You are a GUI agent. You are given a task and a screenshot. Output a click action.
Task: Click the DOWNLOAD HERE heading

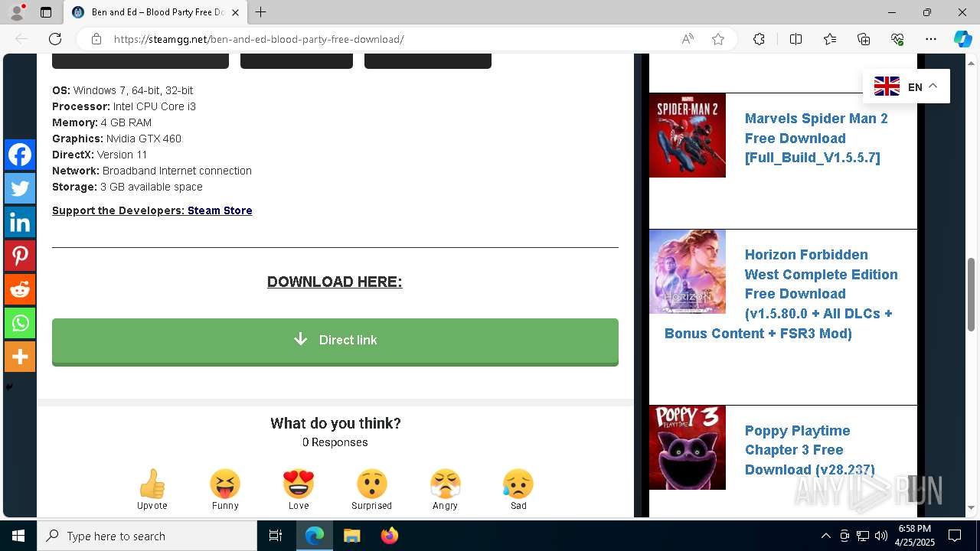(335, 282)
